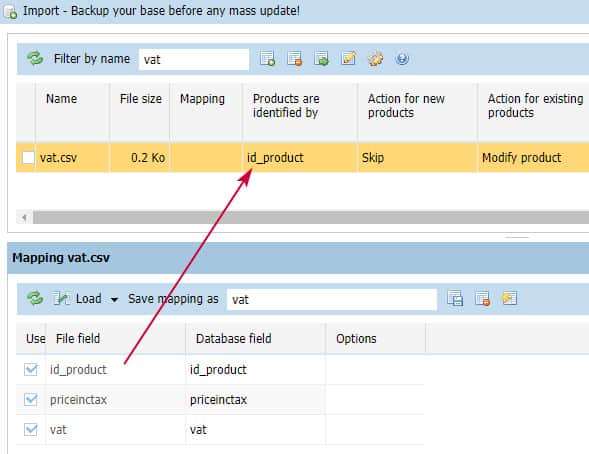Screen dimensions: 589x454
Task: Click the horizontal scrollbar left arrow
Action: coord(24,217)
